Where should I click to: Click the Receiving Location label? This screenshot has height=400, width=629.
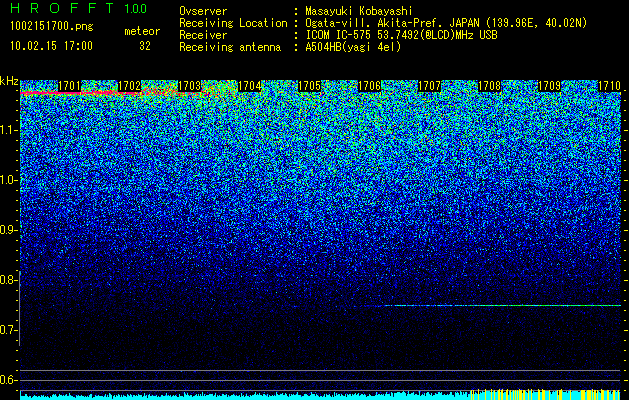(x=233, y=23)
